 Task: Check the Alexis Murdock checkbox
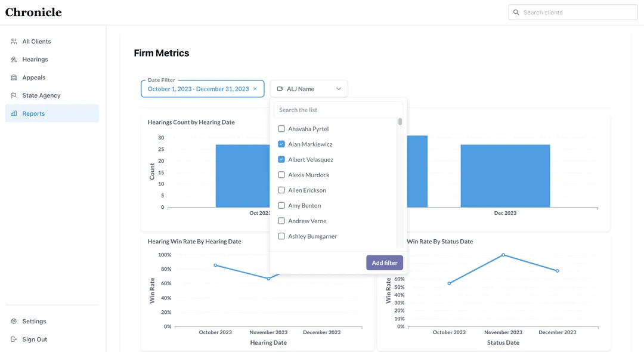click(x=281, y=175)
